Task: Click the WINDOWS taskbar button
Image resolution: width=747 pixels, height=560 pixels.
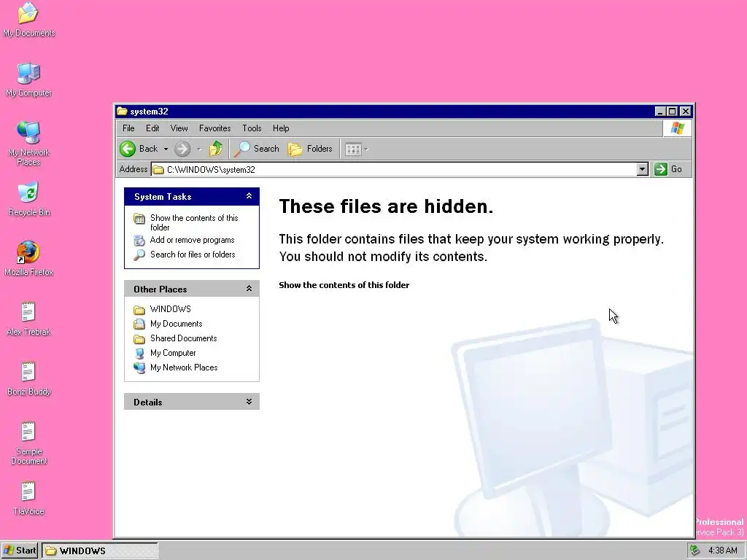Action: (99, 551)
